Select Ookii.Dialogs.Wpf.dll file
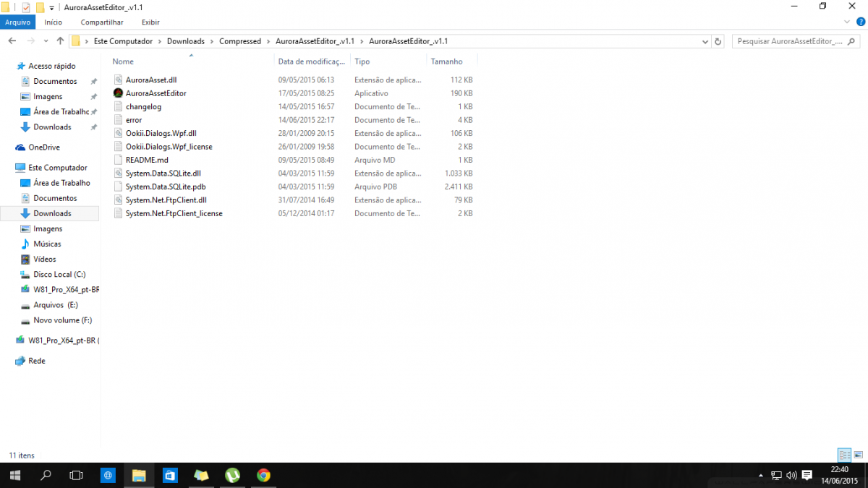The height and width of the screenshot is (488, 868). click(x=155, y=133)
